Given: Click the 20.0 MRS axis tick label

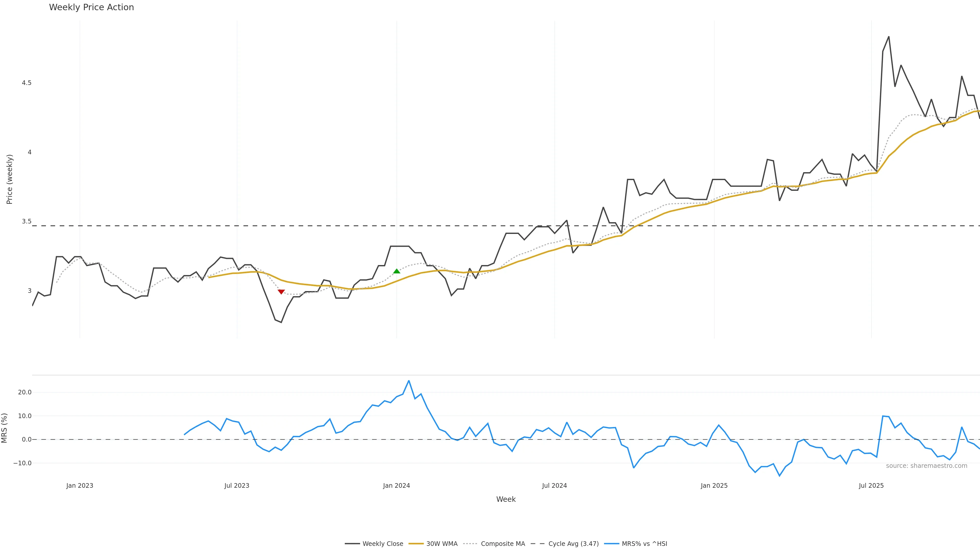Looking at the screenshot, I should point(25,392).
